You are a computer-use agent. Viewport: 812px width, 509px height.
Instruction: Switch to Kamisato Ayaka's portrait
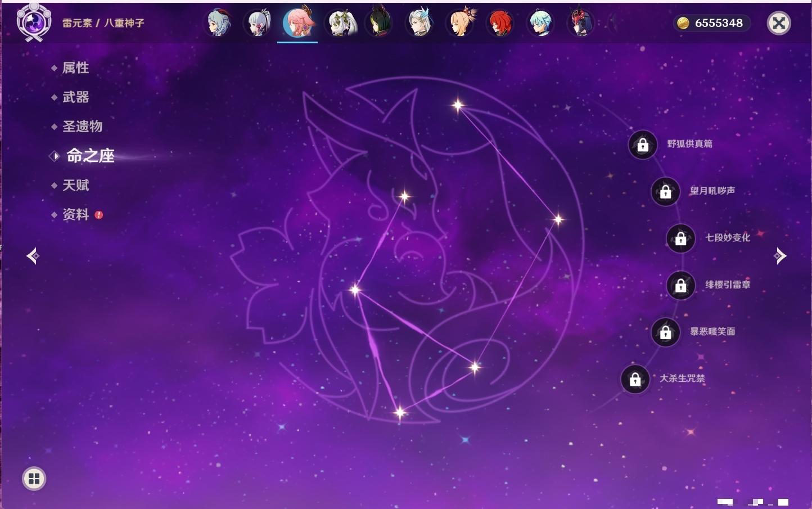258,23
